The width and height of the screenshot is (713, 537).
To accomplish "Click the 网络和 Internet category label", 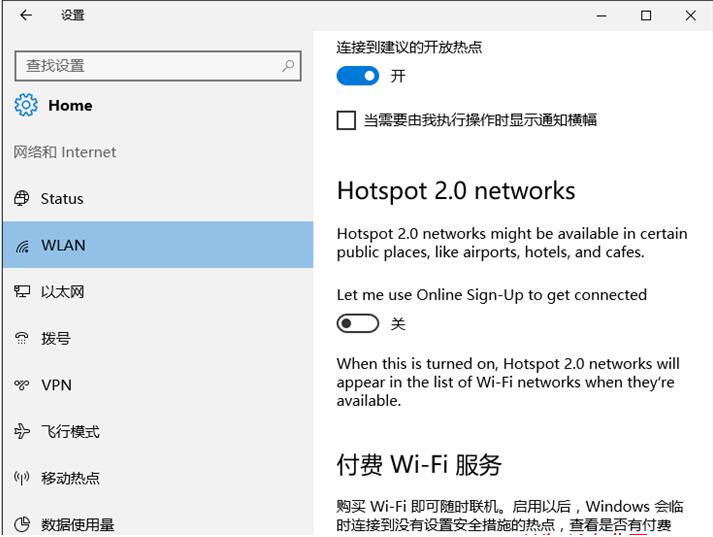I will pyautogui.click(x=65, y=152).
